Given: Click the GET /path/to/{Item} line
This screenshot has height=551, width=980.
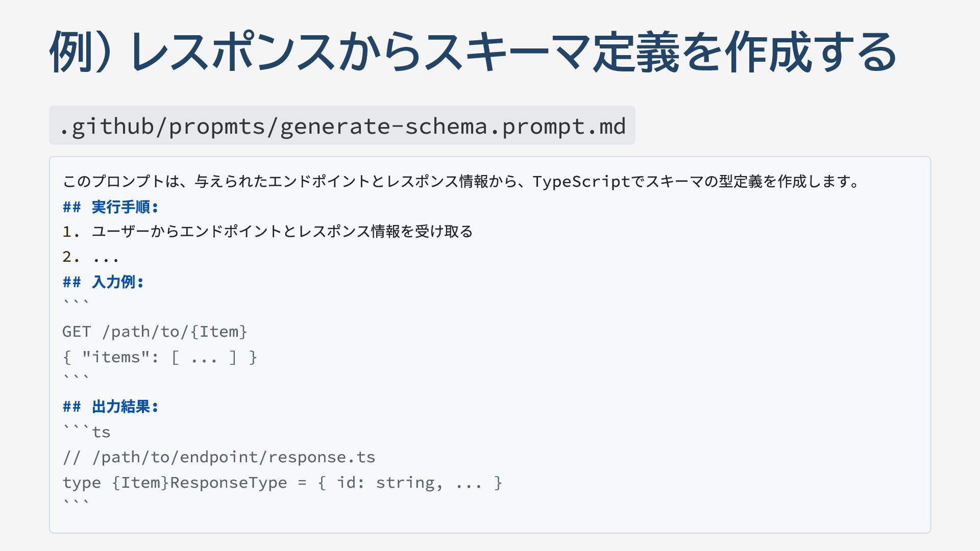Looking at the screenshot, I should pyautogui.click(x=155, y=332).
